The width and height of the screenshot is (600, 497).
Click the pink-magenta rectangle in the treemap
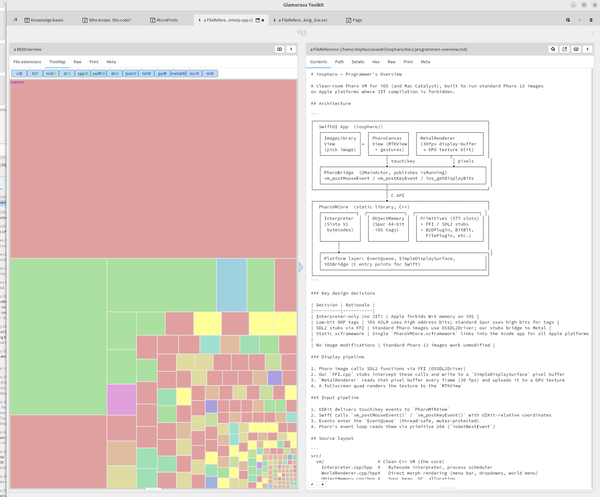click(x=122, y=399)
